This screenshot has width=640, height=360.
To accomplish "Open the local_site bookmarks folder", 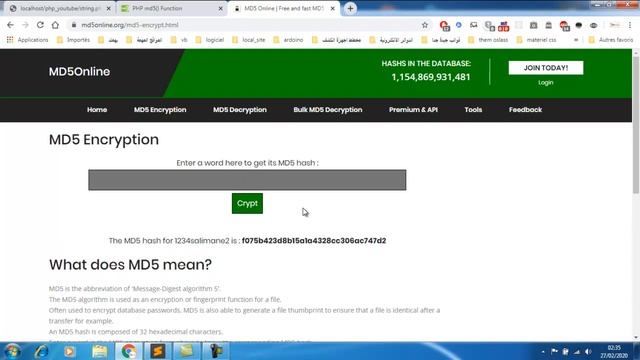I will click(249, 40).
